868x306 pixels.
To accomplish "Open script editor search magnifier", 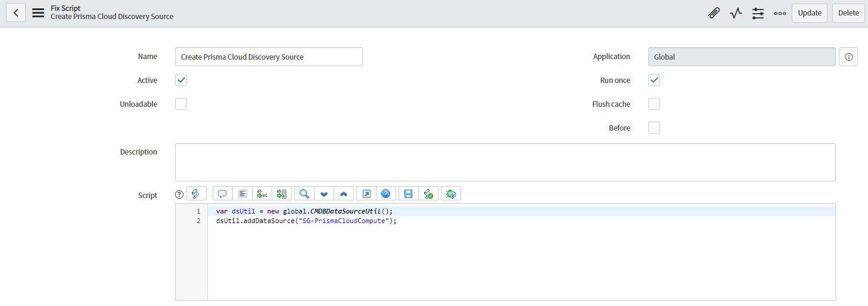I will 304,193.
